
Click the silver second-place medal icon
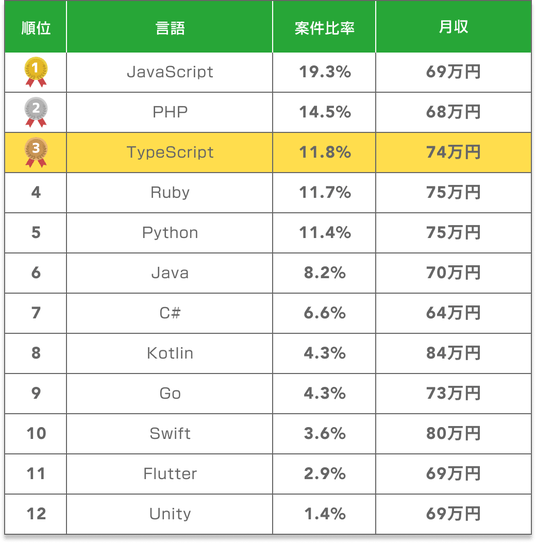click(36, 112)
